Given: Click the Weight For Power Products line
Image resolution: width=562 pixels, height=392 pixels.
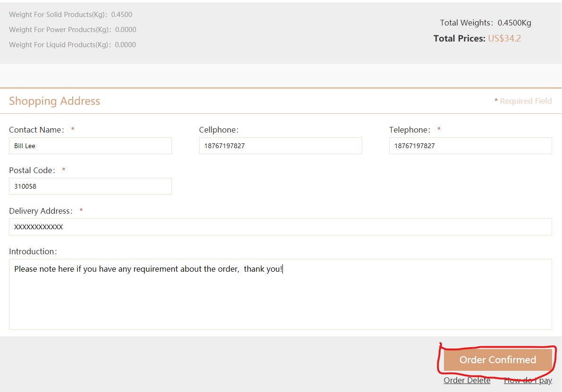Looking at the screenshot, I should point(72,30).
